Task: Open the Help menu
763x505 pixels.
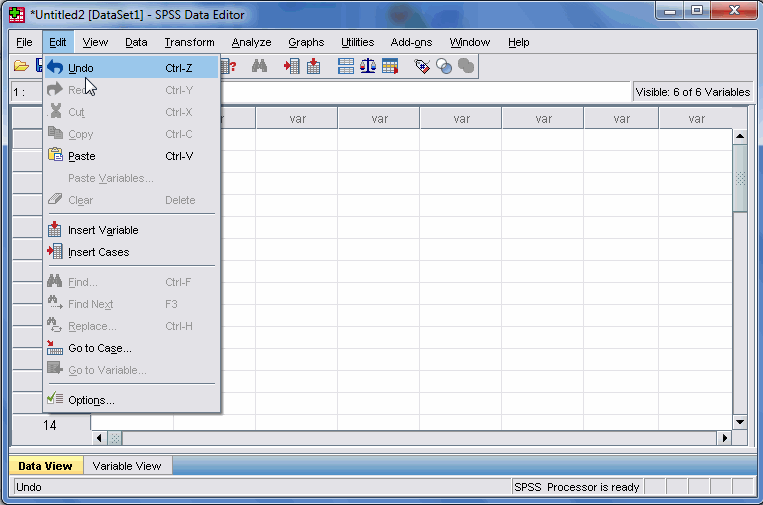Action: click(x=519, y=42)
